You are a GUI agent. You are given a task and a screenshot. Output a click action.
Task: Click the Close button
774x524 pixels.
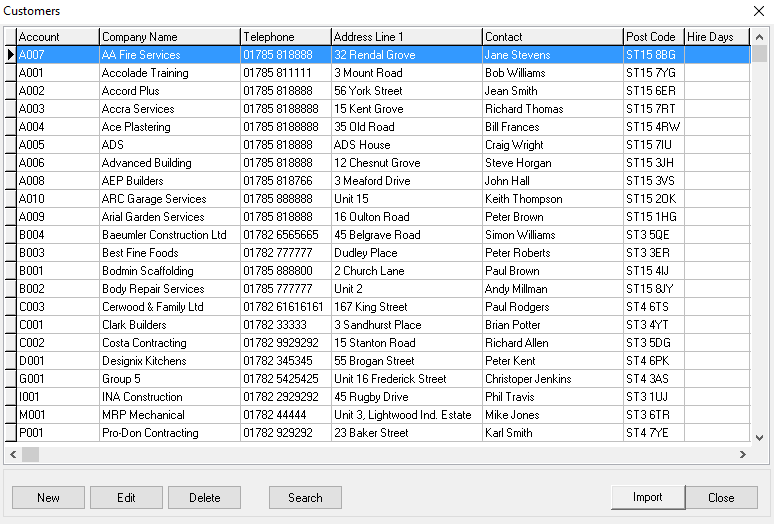tap(721, 497)
